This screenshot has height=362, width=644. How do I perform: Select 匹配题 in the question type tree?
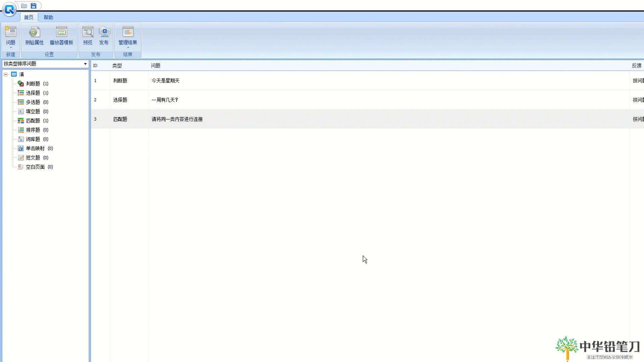pos(33,121)
